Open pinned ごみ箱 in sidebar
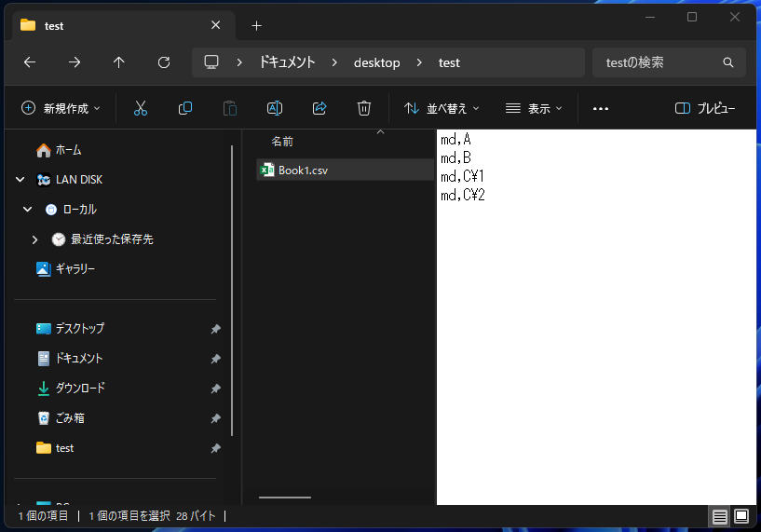This screenshot has width=761, height=532. pos(61,418)
